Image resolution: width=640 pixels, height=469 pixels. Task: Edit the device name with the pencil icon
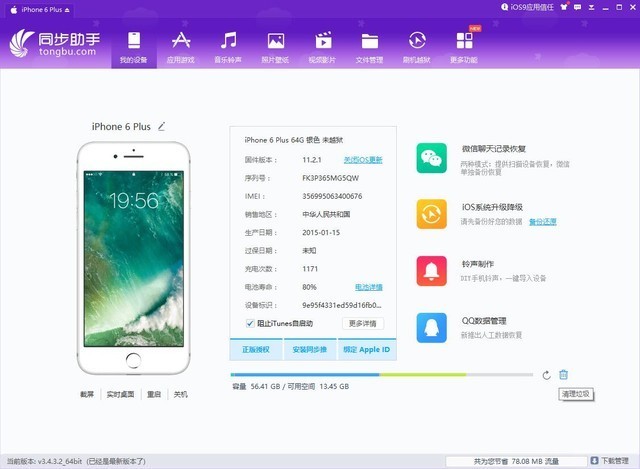(x=162, y=127)
